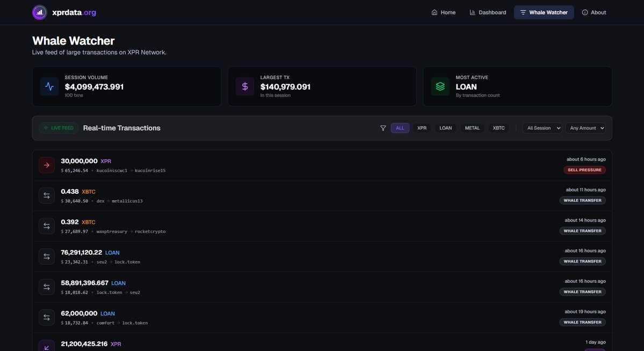
Task: Filter transactions by LOAN token
Action: point(446,128)
